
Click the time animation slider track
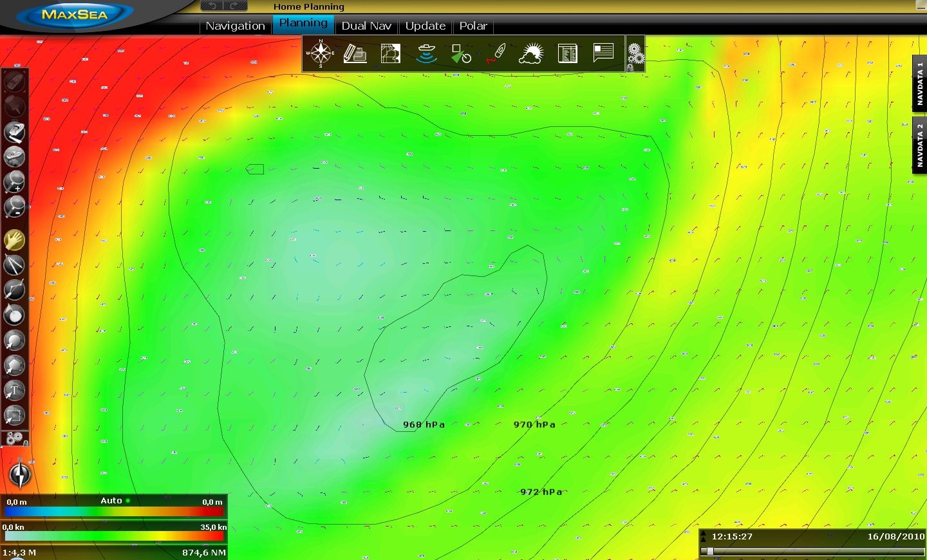click(814, 551)
